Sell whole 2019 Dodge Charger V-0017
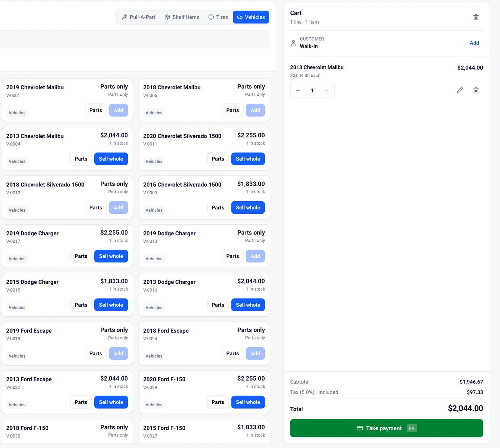500x448 pixels. click(111, 256)
